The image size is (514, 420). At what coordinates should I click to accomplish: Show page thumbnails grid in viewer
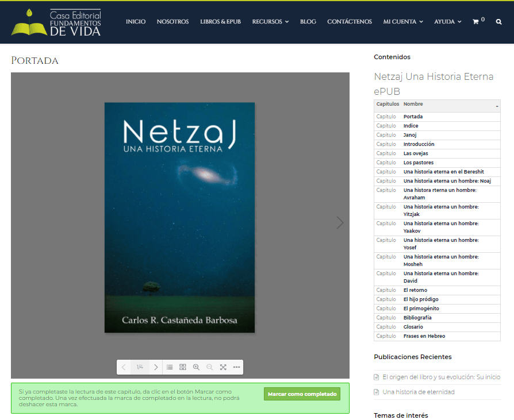183,367
